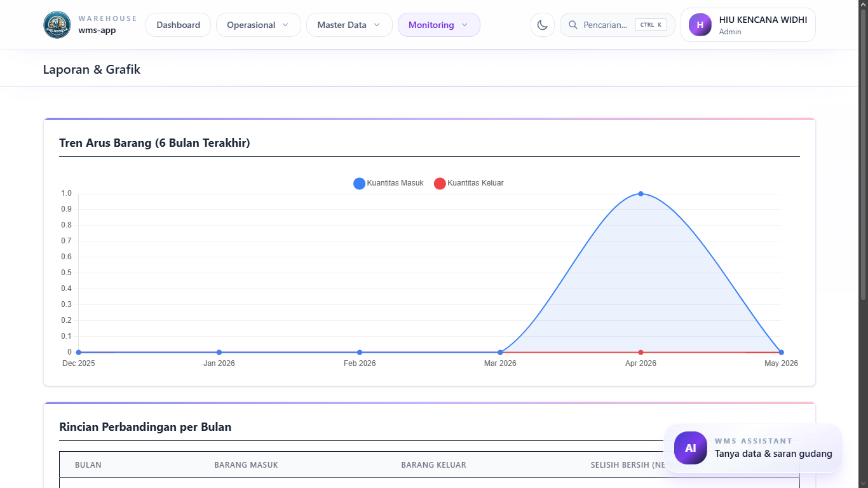Viewport: 868px width, 488px height.
Task: Click the Apr 2026 peak data point
Action: (641, 194)
